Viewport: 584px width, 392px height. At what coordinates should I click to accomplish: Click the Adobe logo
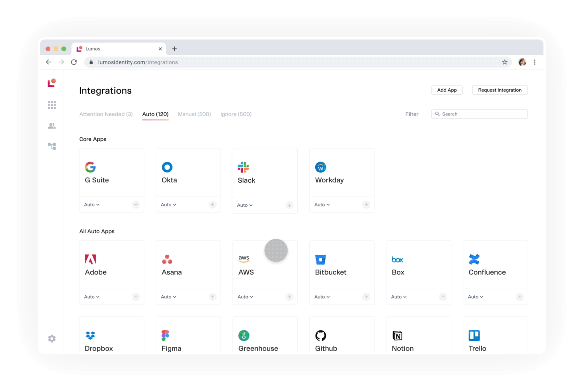click(x=90, y=259)
